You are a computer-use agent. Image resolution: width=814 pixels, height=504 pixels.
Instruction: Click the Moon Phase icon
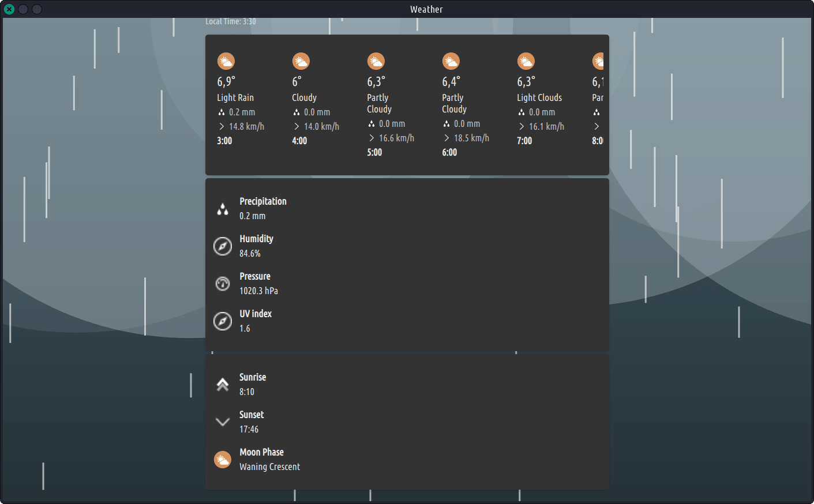[x=223, y=460]
